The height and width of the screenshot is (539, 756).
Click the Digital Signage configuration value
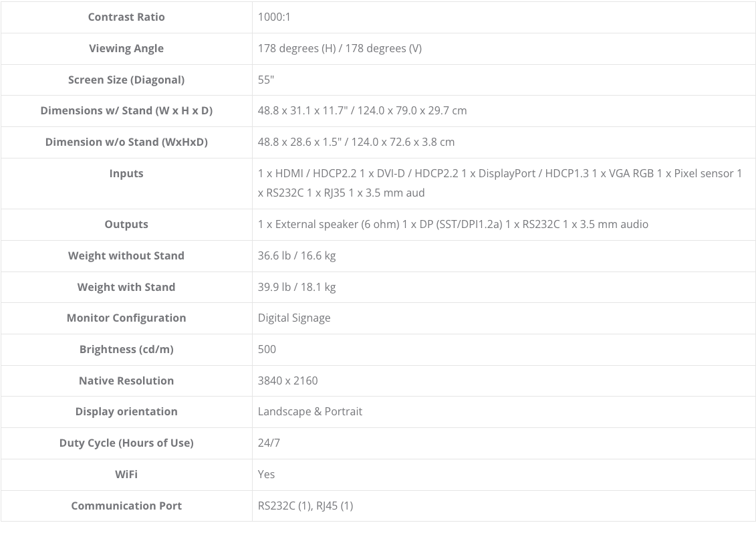[294, 318]
